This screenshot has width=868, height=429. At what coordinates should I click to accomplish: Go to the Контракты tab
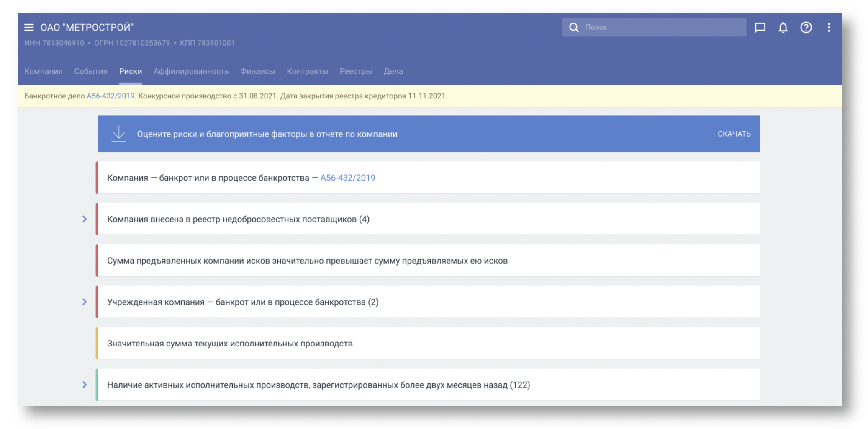(308, 71)
